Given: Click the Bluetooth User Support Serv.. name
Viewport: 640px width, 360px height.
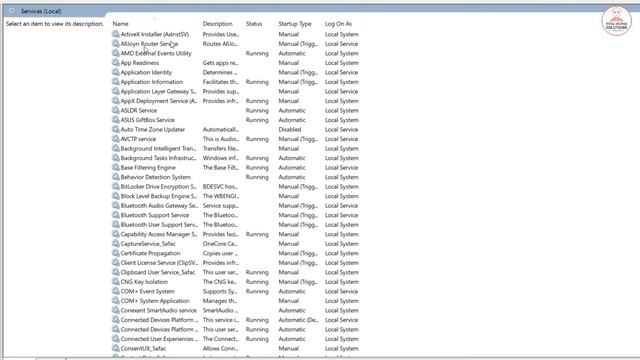Looking at the screenshot, I should coord(159,224).
